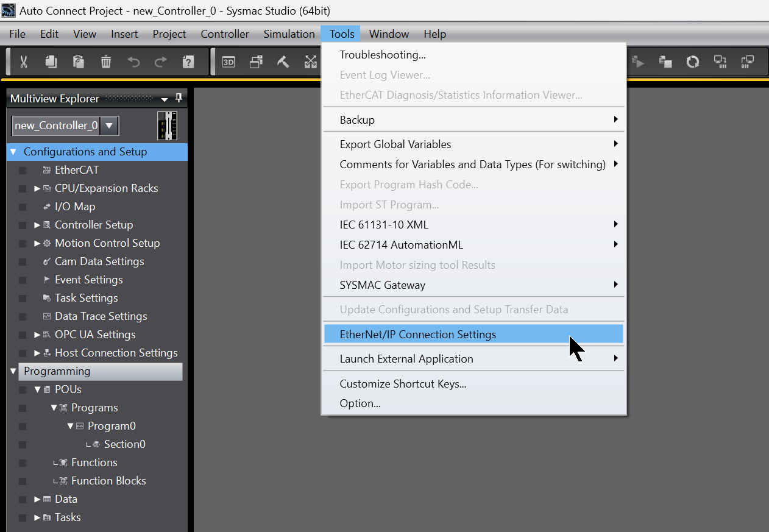Screen dimensions: 769x532
Task: Toggle the square marker beside Task Settings
Action: [23, 299]
